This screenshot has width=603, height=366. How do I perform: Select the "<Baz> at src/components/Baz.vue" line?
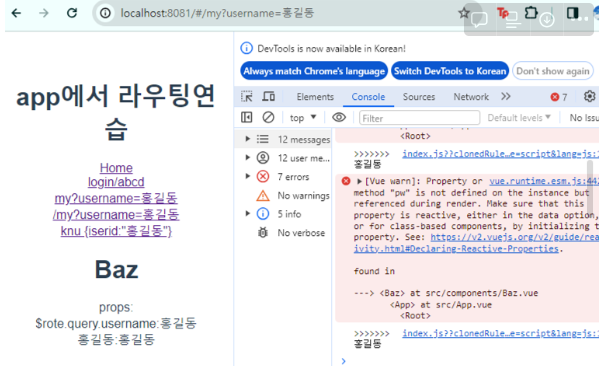tap(458, 293)
